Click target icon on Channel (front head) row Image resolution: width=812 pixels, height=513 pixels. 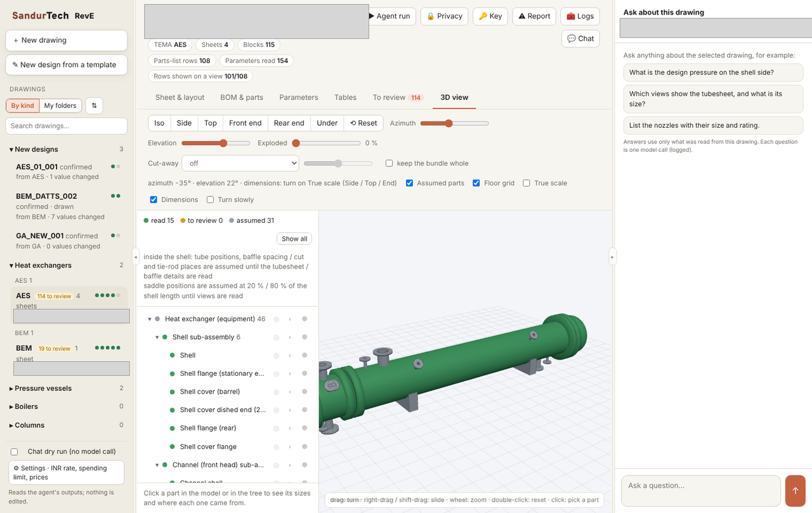276,465
